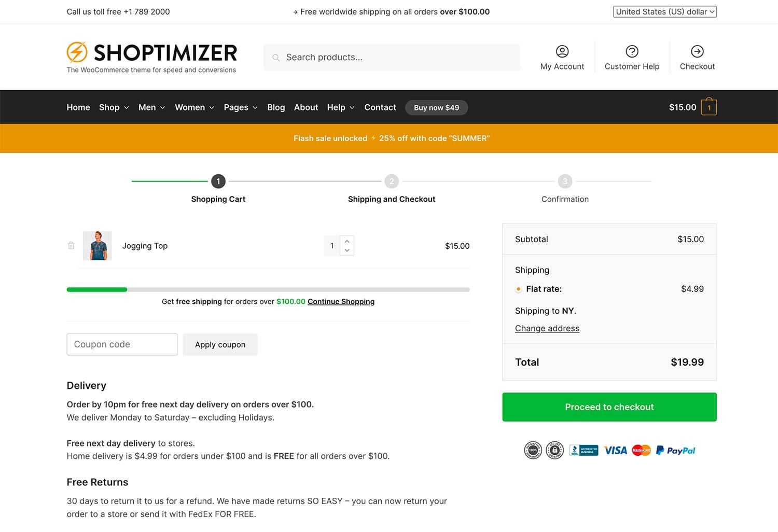
Task: Click the Total $19.99 amount
Action: tap(687, 362)
